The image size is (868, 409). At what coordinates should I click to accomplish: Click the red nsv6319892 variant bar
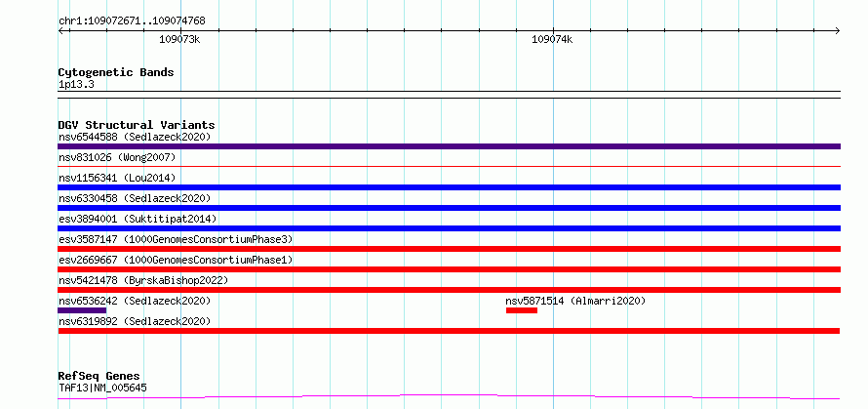point(449,331)
